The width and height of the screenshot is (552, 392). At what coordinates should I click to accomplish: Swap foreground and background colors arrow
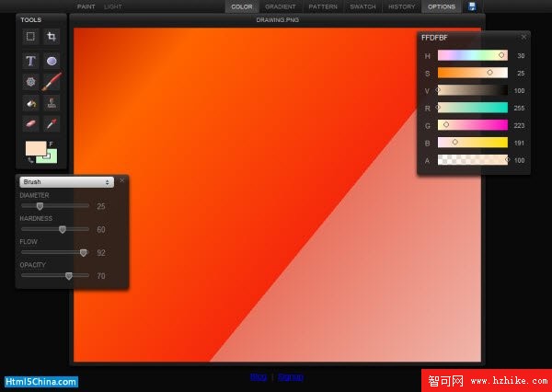(x=30, y=160)
